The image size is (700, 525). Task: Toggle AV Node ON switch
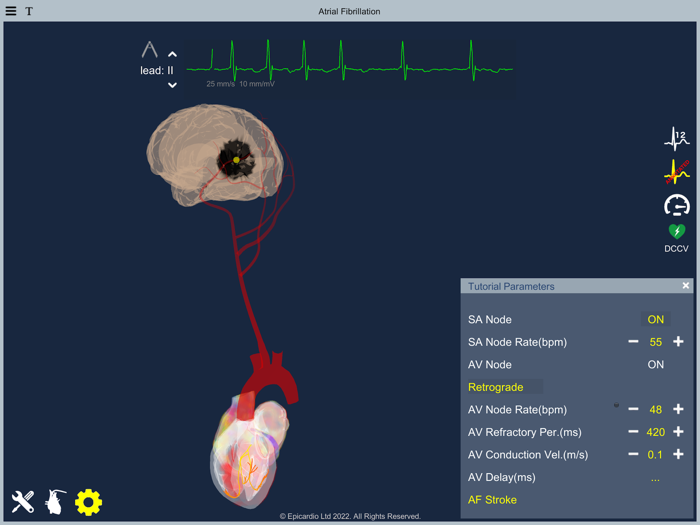click(x=655, y=364)
